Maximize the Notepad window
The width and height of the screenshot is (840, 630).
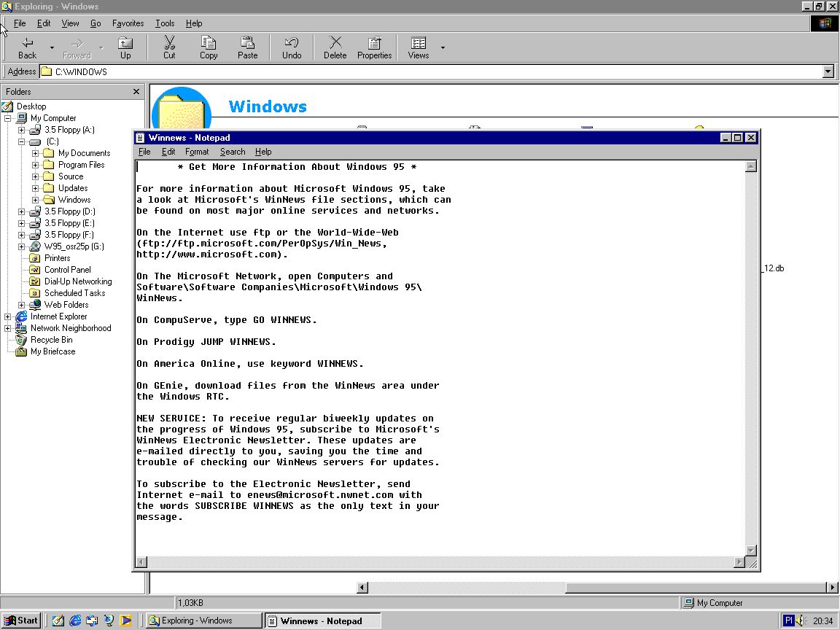point(738,138)
